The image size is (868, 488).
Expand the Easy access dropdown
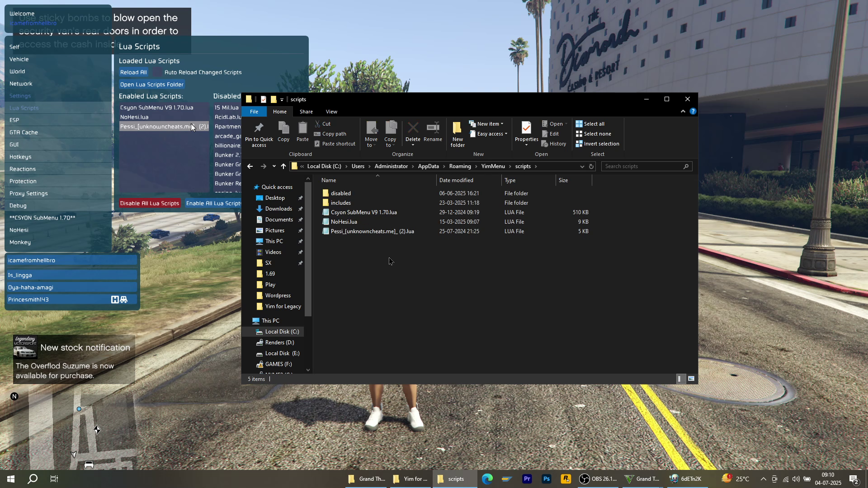pyautogui.click(x=491, y=134)
